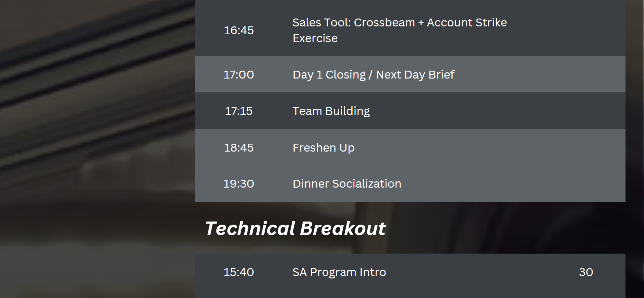Select Sales Tool: Crossbeam + Account Strike Exercise
The height and width of the screenshot is (298, 644).
pos(400,30)
